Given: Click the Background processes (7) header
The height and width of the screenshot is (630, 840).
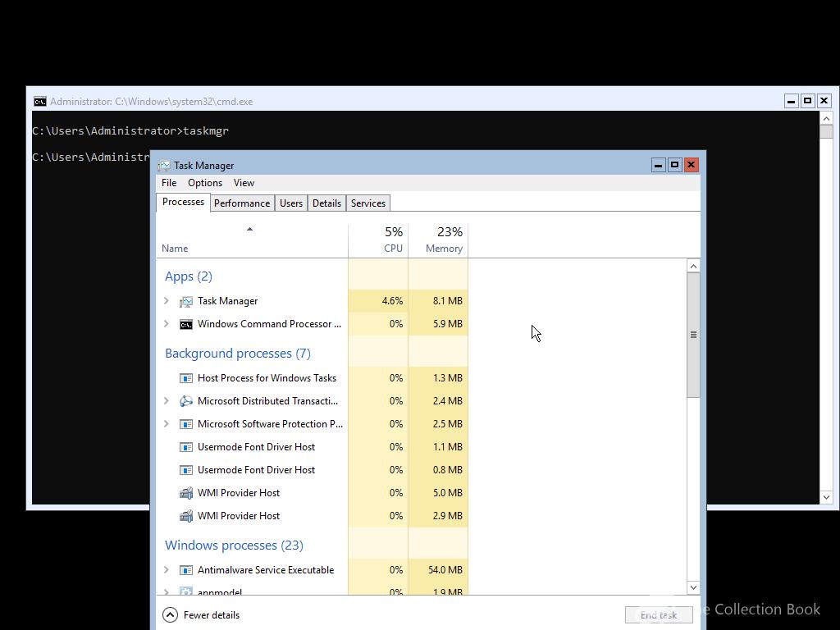Looking at the screenshot, I should 238,354.
